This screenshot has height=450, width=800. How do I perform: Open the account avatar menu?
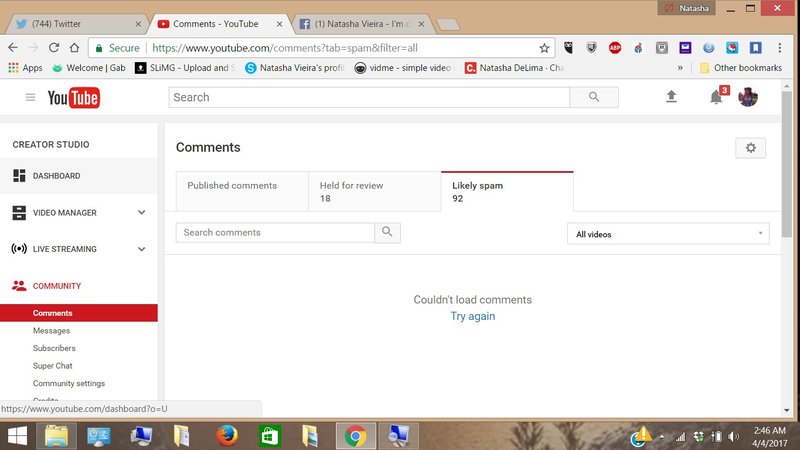tap(748, 97)
